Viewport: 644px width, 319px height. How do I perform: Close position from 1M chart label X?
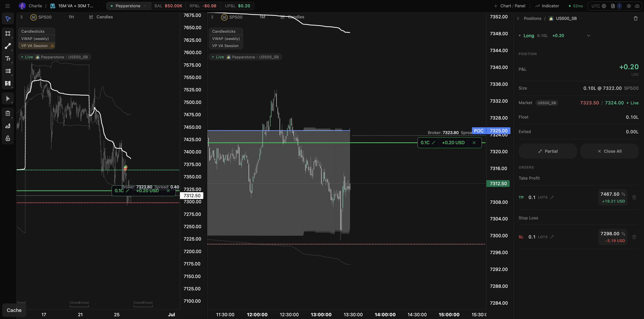click(x=474, y=143)
